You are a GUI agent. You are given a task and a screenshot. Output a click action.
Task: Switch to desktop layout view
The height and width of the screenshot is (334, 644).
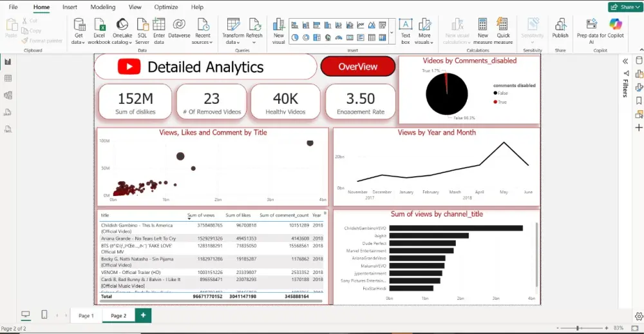coord(26,315)
